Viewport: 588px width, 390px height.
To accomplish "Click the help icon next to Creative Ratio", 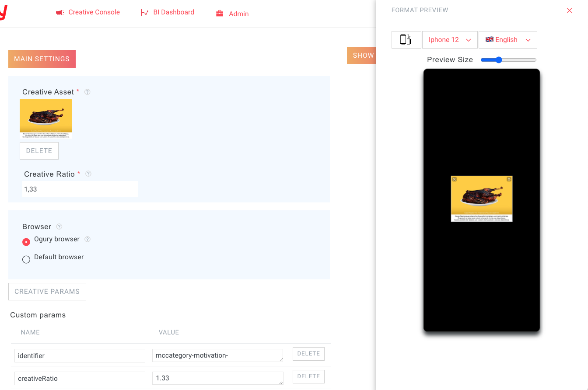I will tap(88, 174).
